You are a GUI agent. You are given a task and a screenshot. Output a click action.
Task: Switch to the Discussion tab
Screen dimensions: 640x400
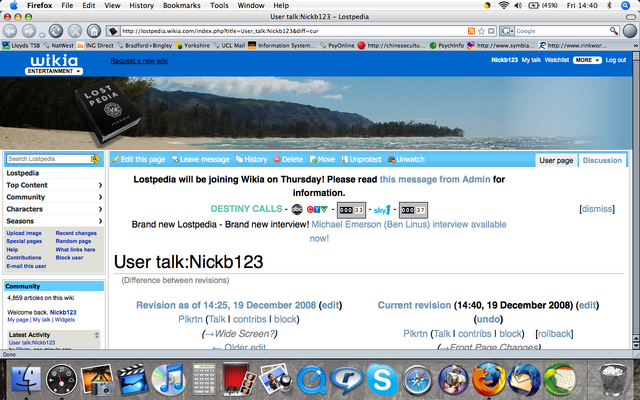tap(602, 160)
